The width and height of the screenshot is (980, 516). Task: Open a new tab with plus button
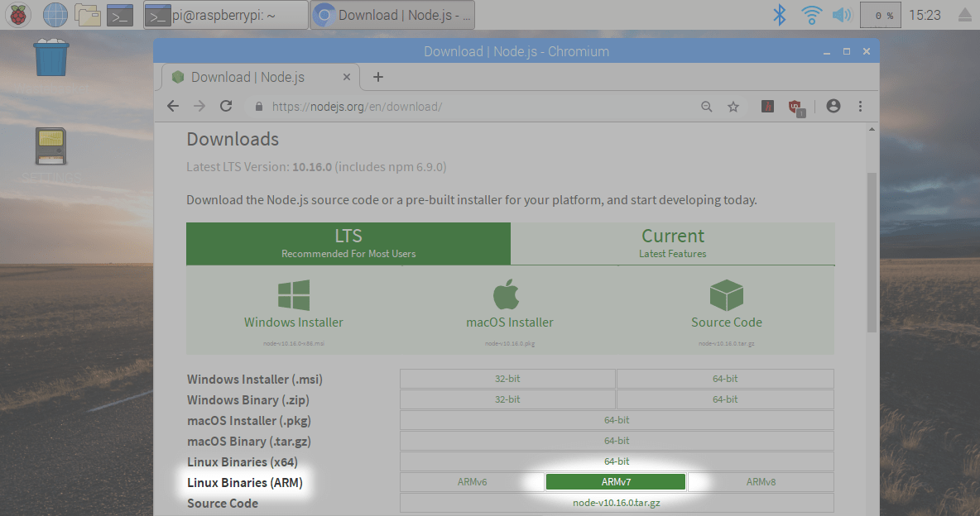click(x=377, y=78)
